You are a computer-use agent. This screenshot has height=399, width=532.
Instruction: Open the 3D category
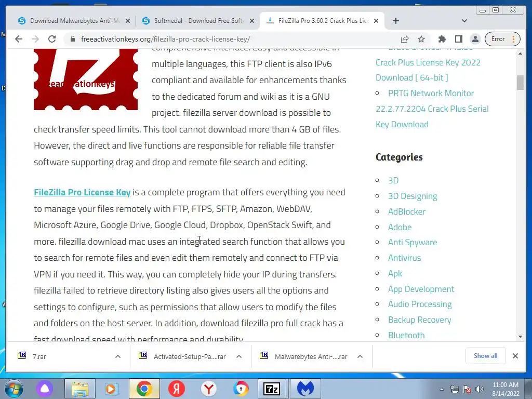click(x=393, y=180)
